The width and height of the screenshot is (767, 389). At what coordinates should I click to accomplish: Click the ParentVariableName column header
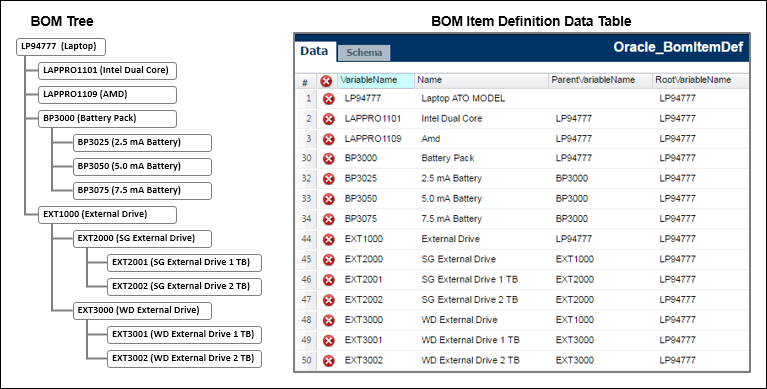coord(600,80)
